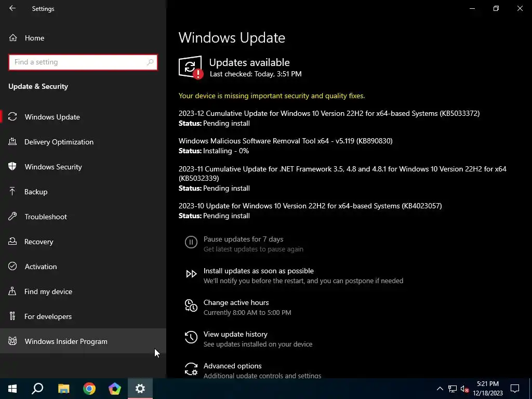Click the Advanced options gear-arrows icon
Image resolution: width=532 pixels, height=399 pixels.
pyautogui.click(x=191, y=369)
